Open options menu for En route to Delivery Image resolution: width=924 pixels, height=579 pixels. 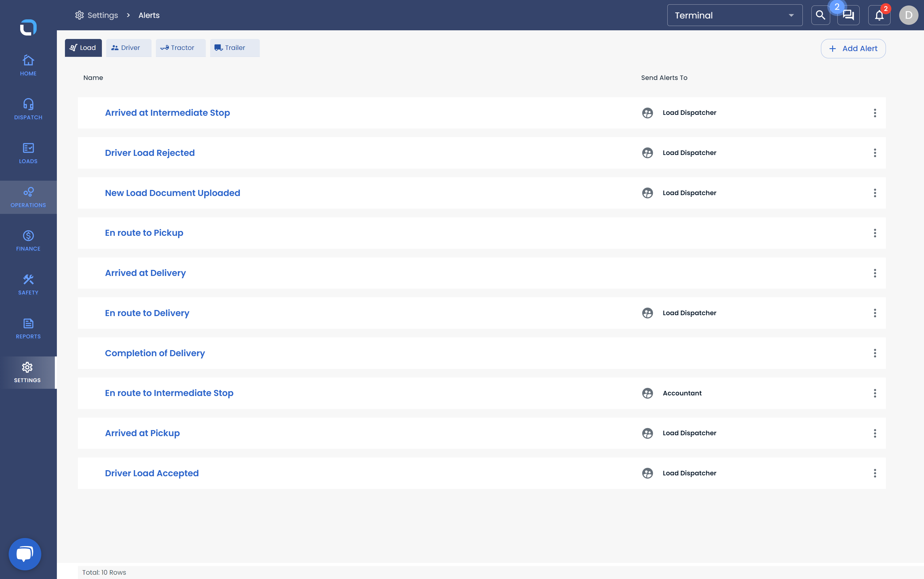tap(875, 313)
